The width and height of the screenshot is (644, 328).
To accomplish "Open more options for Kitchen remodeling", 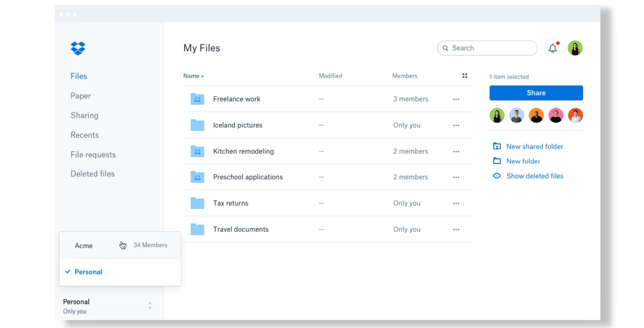I will pyautogui.click(x=456, y=151).
